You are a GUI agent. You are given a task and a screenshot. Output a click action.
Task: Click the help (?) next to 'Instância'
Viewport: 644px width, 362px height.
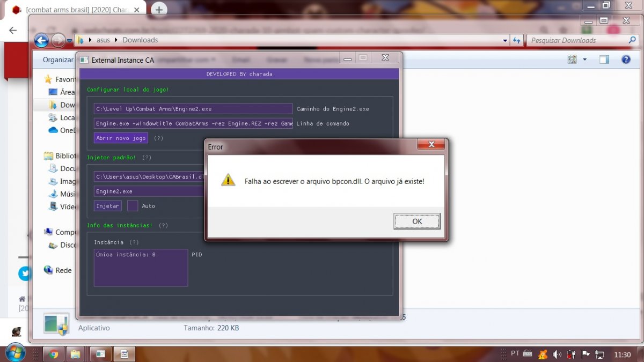134,242
